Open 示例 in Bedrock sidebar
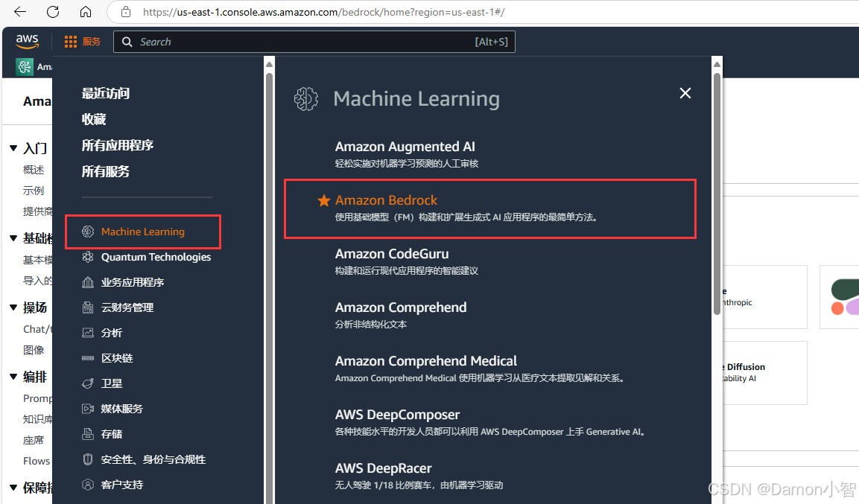 34,191
